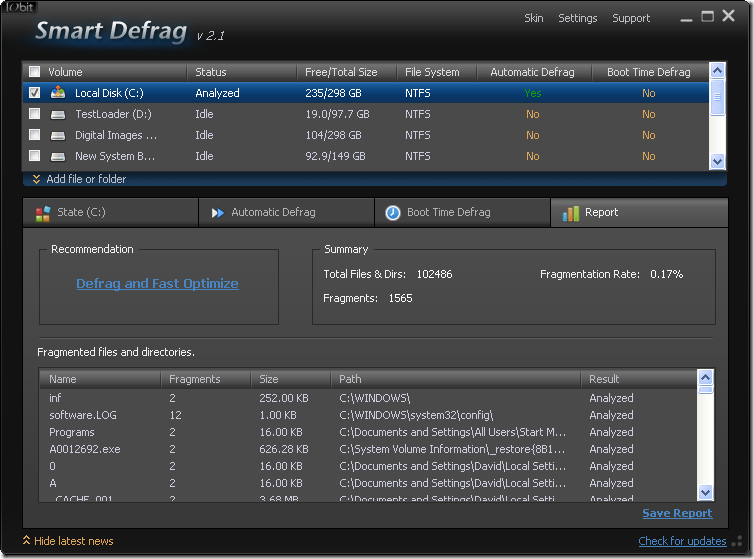The width and height of the screenshot is (754, 559).
Task: Check the TestLoader (D:) checkbox
Action: (35, 114)
